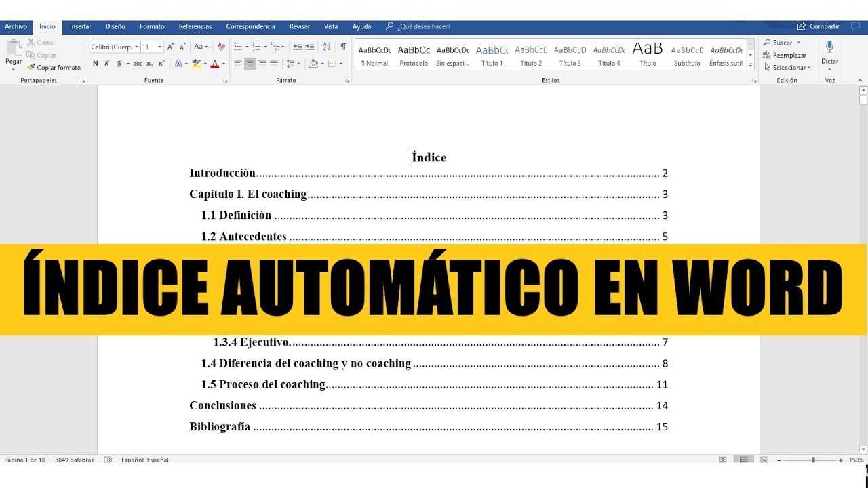Decrease font size with A-down icon
The image size is (868, 488).
click(x=182, y=47)
